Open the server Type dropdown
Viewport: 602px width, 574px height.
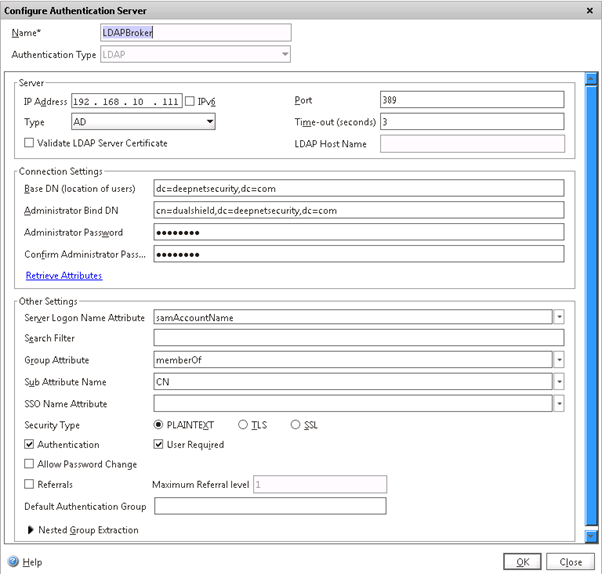click(x=209, y=121)
